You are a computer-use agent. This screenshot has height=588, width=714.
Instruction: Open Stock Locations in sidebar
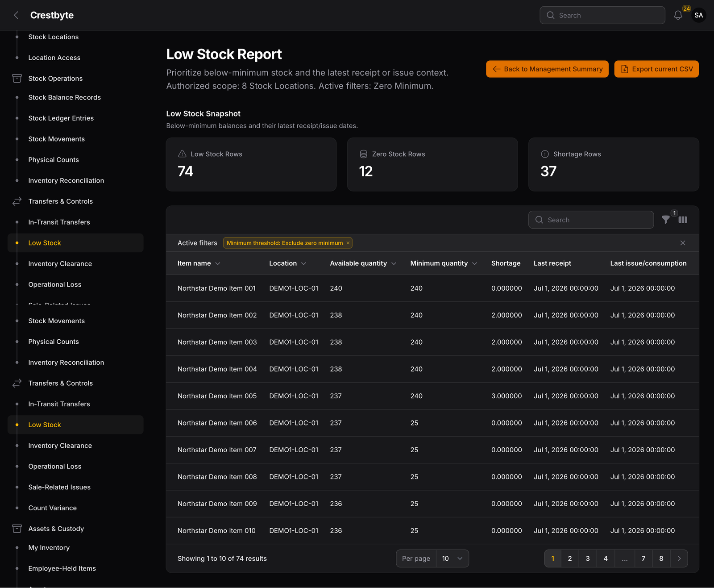point(54,37)
